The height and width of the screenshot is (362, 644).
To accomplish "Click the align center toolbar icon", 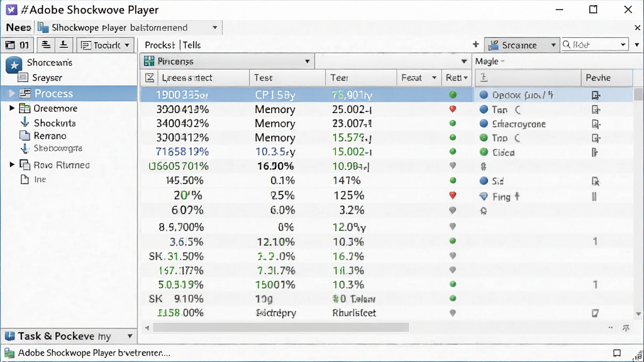I will [x=46, y=45].
